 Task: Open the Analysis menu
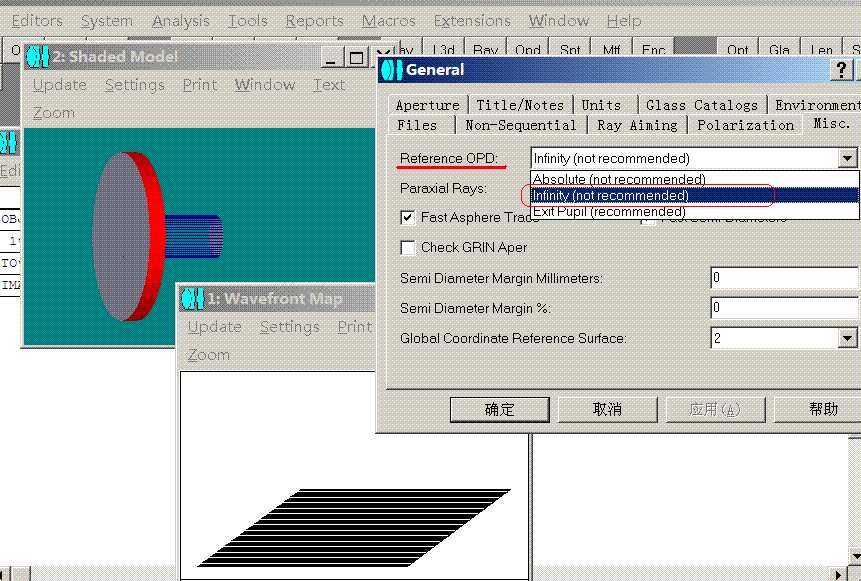point(181,21)
